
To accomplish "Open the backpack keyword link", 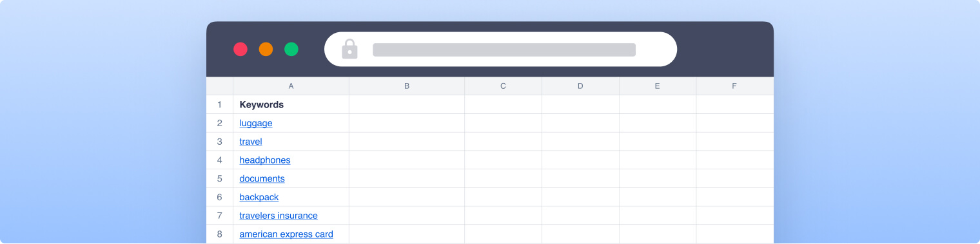I will (x=259, y=197).
